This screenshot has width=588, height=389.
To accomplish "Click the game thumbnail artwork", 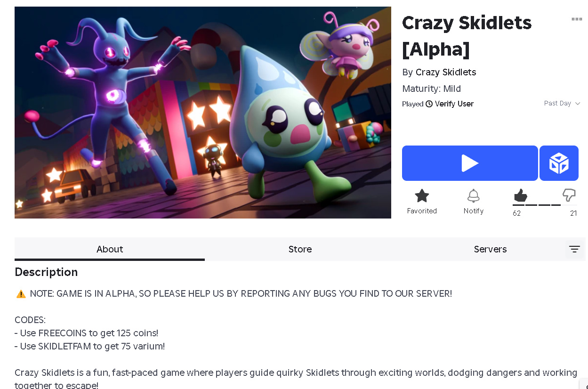I will tap(203, 113).
